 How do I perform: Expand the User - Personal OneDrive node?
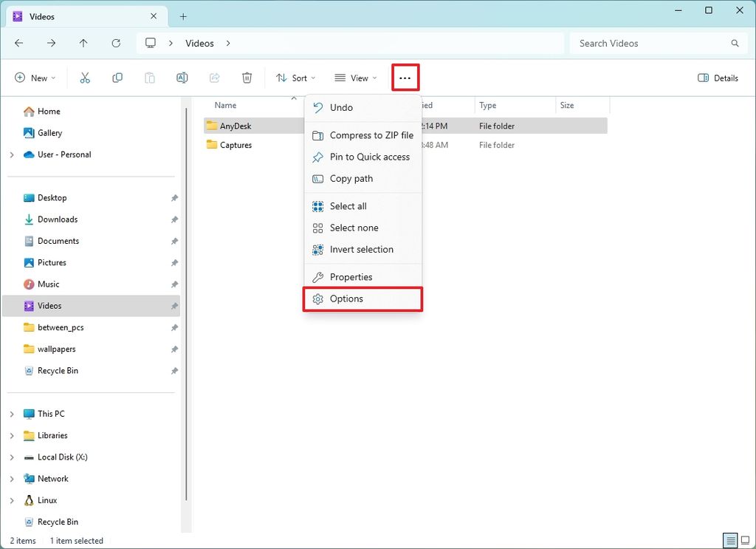[12, 155]
